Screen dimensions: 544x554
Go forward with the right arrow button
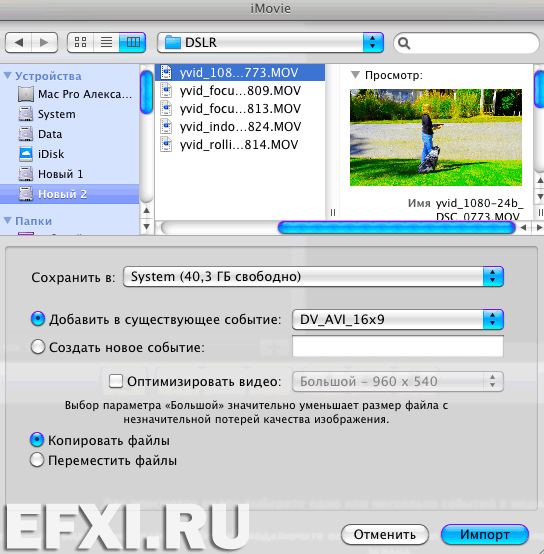pyautogui.click(x=45, y=42)
